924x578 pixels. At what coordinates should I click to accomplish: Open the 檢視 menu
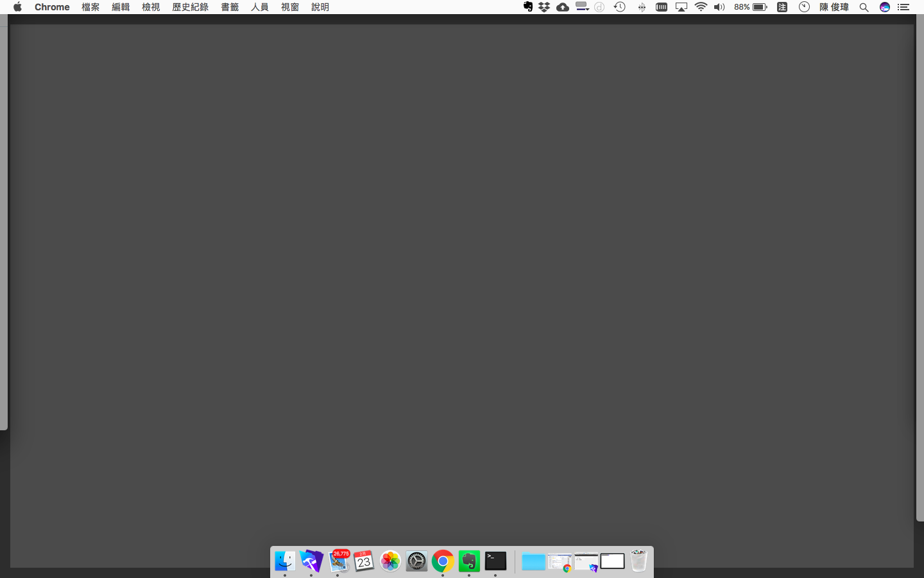(151, 7)
